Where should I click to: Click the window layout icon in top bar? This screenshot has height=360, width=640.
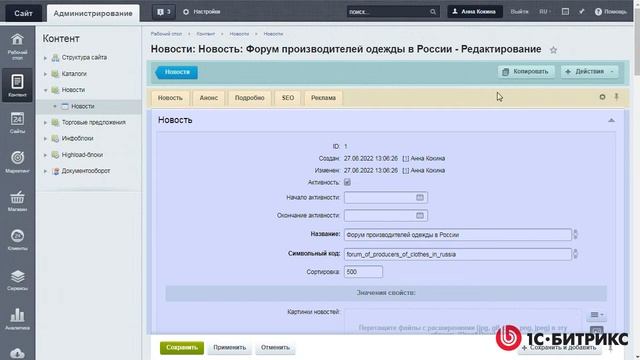565,12
